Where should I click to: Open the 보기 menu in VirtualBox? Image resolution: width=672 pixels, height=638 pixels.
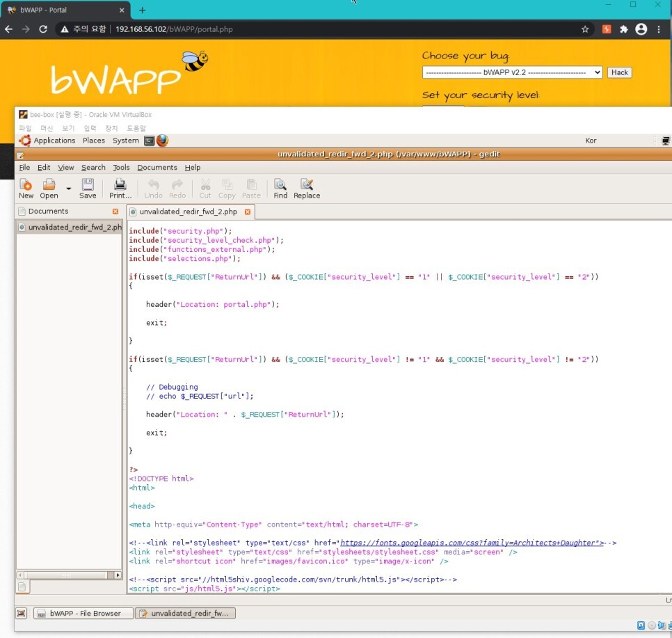tap(68, 128)
